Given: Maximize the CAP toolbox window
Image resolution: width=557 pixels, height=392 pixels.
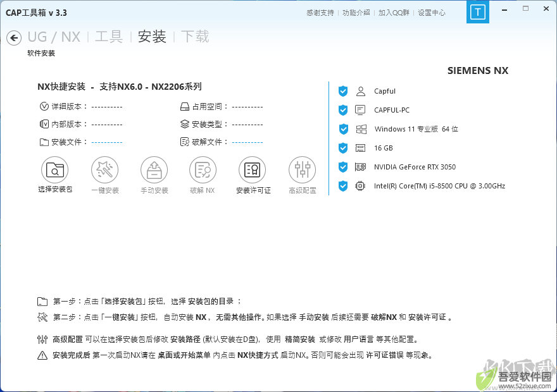Looking at the screenshot, I should tap(526, 8).
